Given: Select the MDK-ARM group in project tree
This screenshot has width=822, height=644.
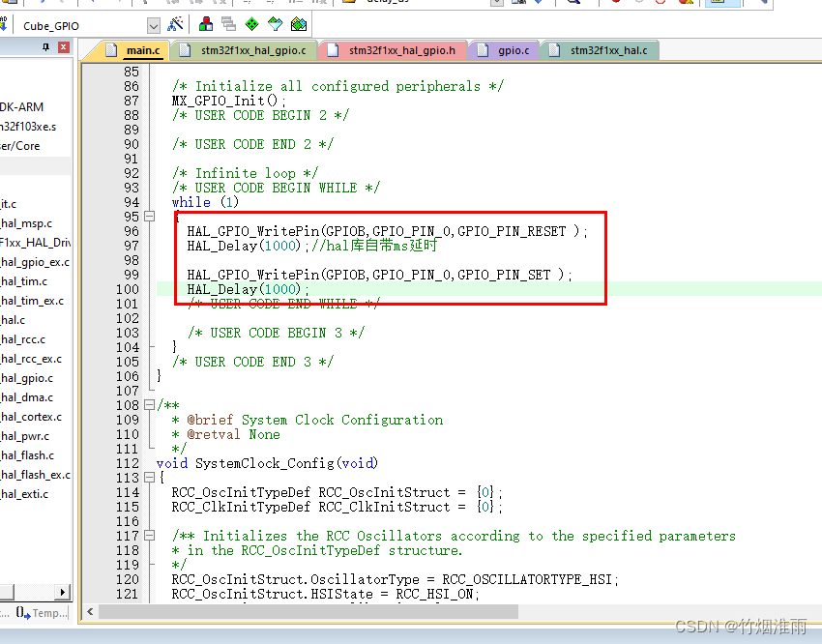Looking at the screenshot, I should (x=22, y=107).
